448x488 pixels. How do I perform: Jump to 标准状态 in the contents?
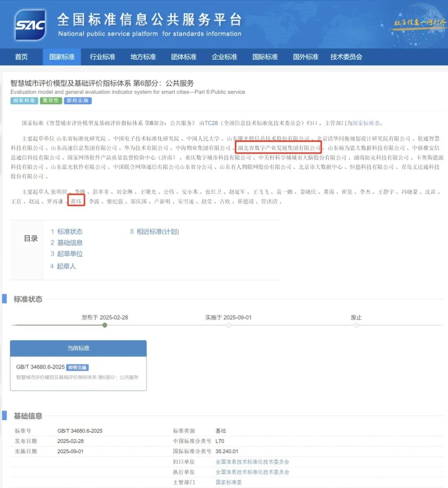70,231
